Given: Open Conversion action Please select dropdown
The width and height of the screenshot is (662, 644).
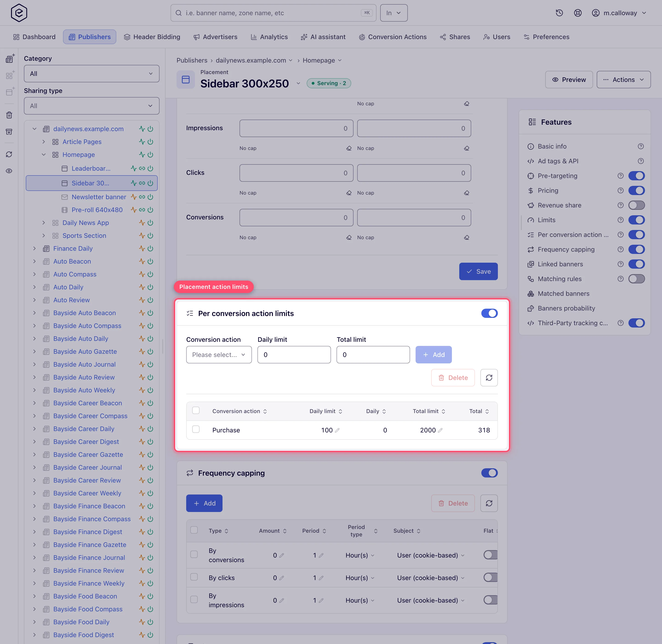Looking at the screenshot, I should [219, 355].
